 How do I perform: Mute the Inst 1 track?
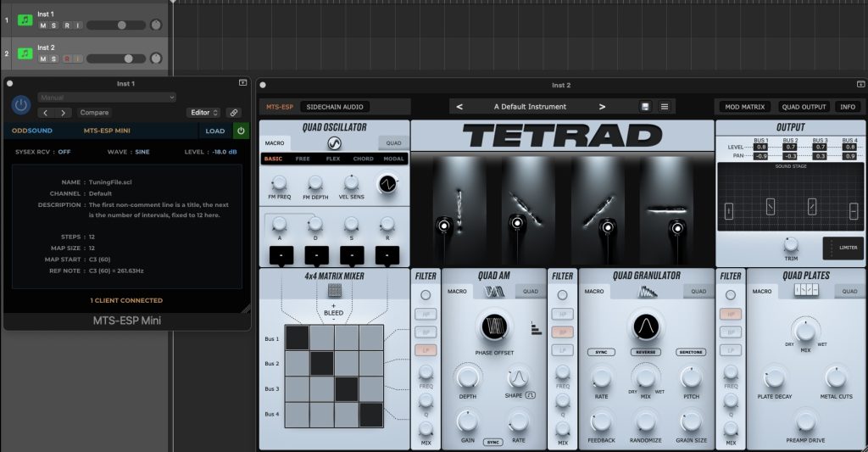coord(42,25)
